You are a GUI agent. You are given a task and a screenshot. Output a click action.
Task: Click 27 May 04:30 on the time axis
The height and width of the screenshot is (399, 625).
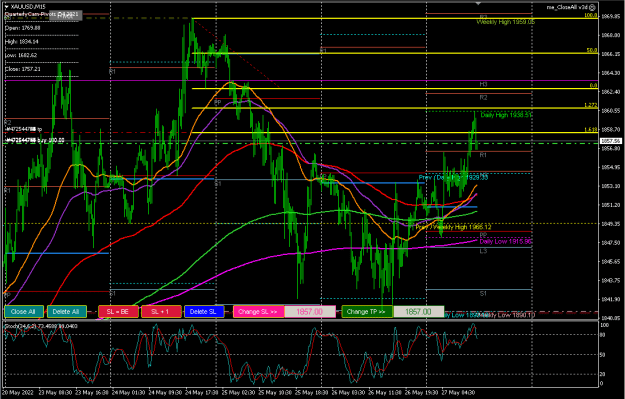point(458,392)
